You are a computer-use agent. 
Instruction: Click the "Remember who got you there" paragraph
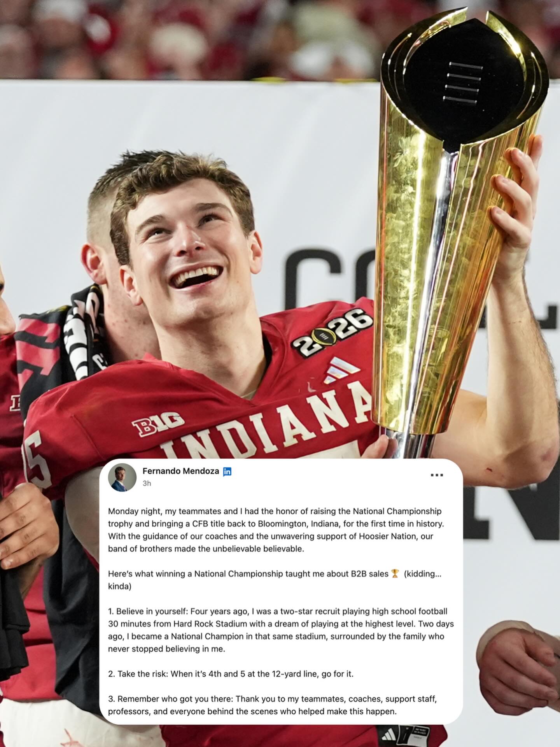[272, 705]
